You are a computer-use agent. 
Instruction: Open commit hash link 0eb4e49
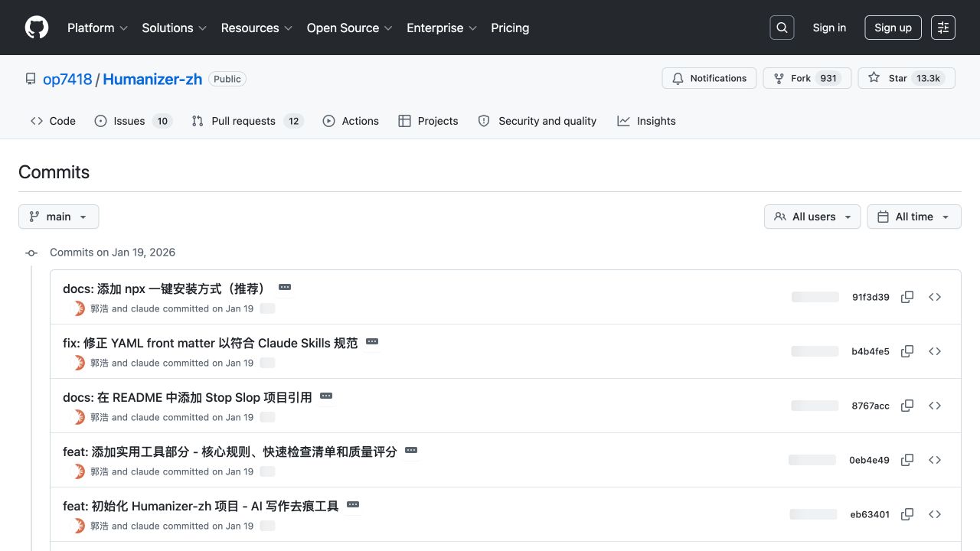tap(869, 460)
